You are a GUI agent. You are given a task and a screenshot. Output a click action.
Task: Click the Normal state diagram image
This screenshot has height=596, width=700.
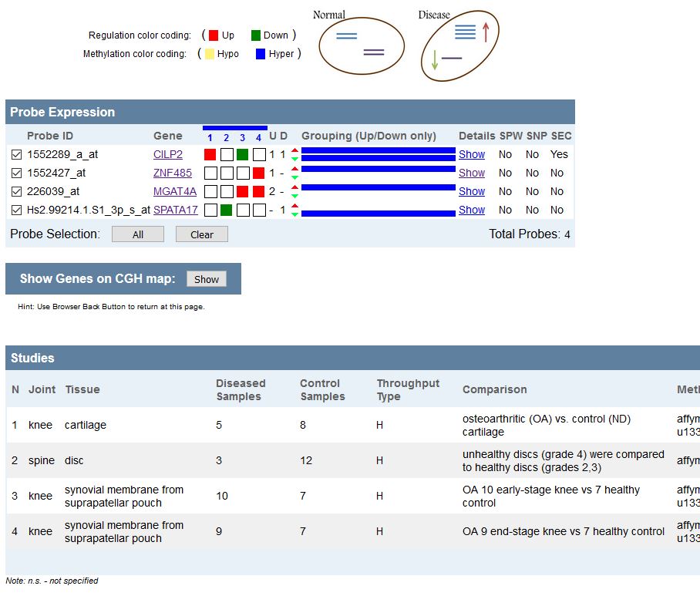pyautogui.click(x=362, y=45)
